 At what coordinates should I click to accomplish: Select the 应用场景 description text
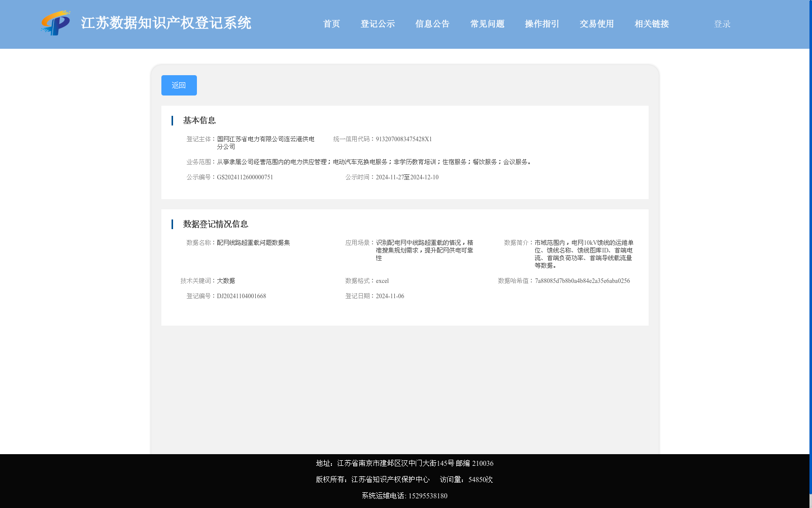tap(424, 250)
